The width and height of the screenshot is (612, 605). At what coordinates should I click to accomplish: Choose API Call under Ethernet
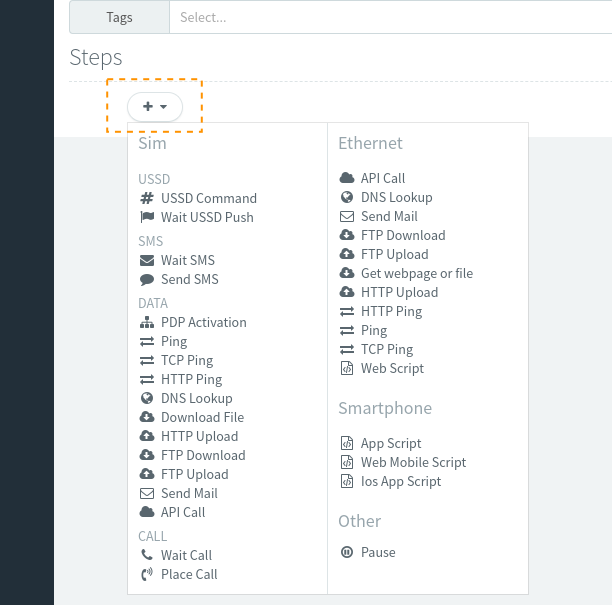click(383, 178)
